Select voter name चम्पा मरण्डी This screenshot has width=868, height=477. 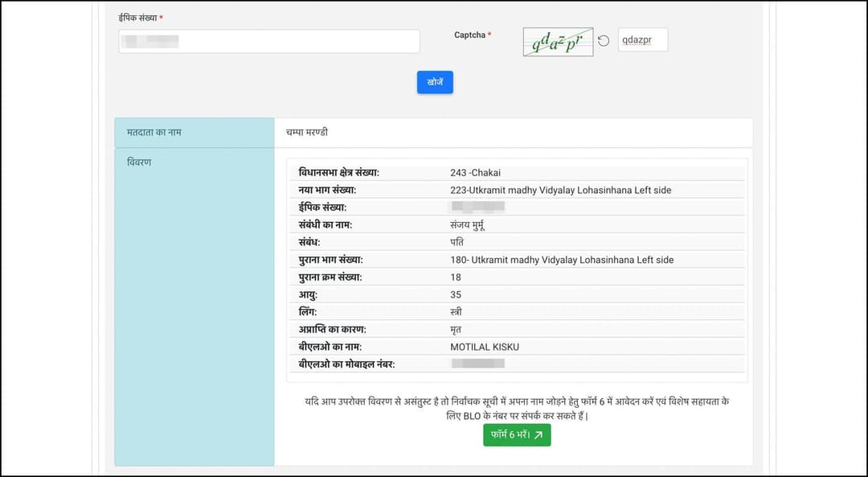[x=307, y=132]
